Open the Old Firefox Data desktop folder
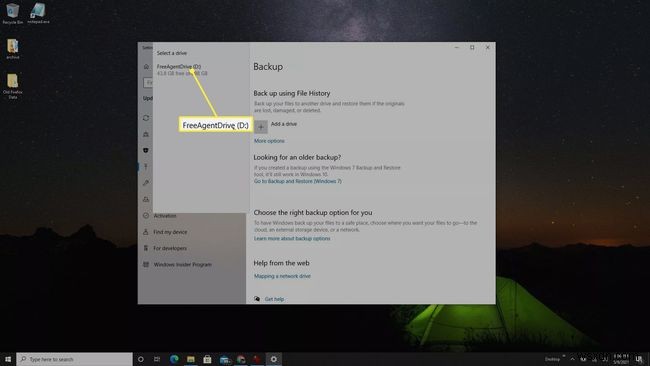This screenshot has height=366, width=650. point(12,86)
